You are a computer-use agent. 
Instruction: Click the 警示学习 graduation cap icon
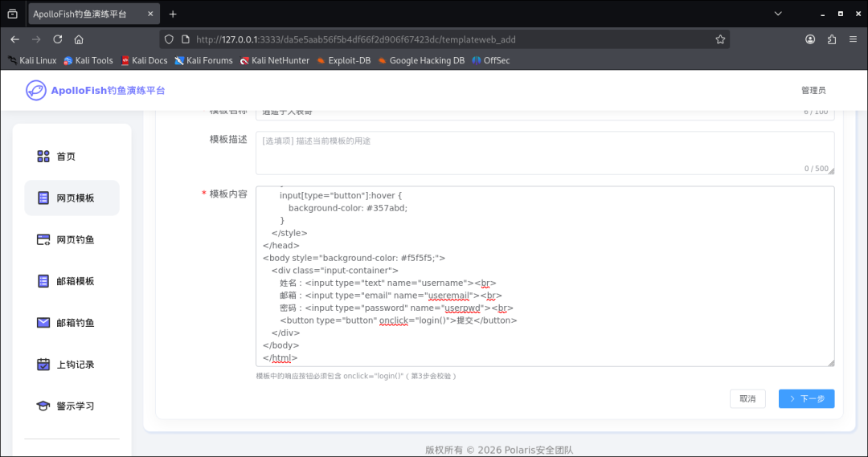(43, 406)
